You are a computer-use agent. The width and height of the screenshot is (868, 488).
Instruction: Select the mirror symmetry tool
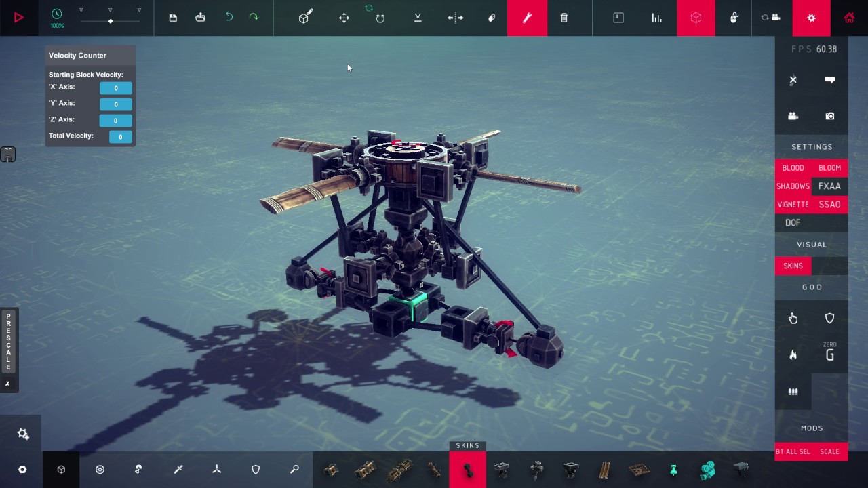pyautogui.click(x=456, y=18)
